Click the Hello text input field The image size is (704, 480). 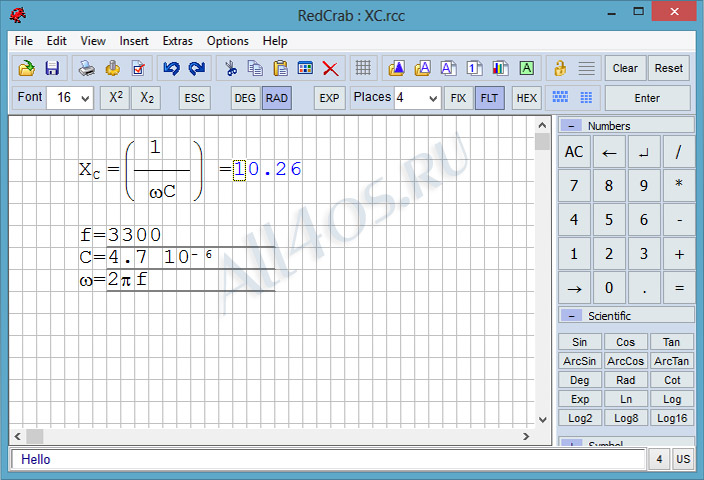329,459
